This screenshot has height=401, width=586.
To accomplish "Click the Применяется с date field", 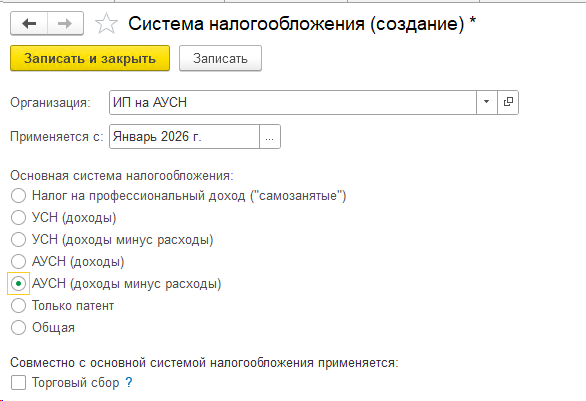I will point(184,136).
